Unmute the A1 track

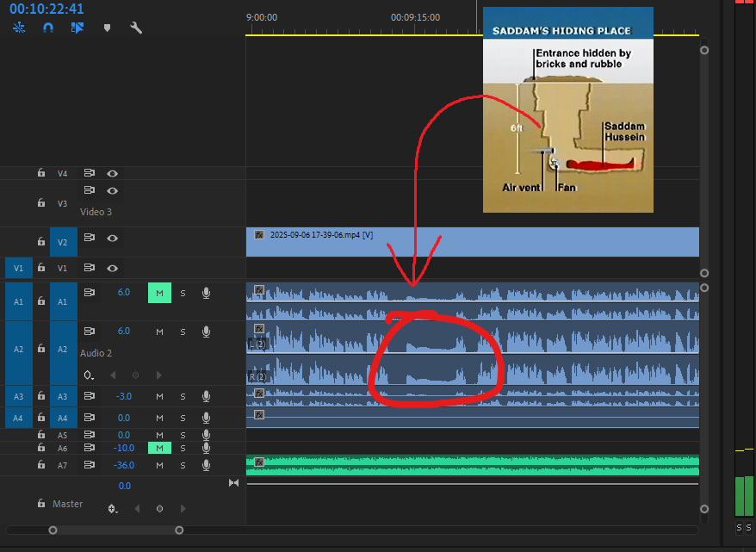point(159,292)
